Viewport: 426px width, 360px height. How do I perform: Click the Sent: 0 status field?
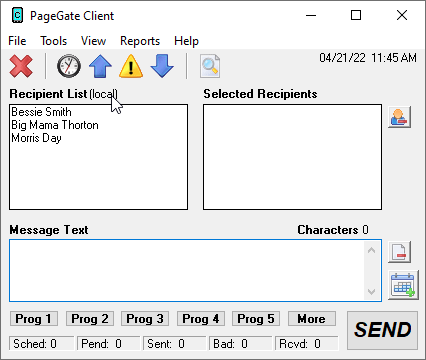point(175,344)
